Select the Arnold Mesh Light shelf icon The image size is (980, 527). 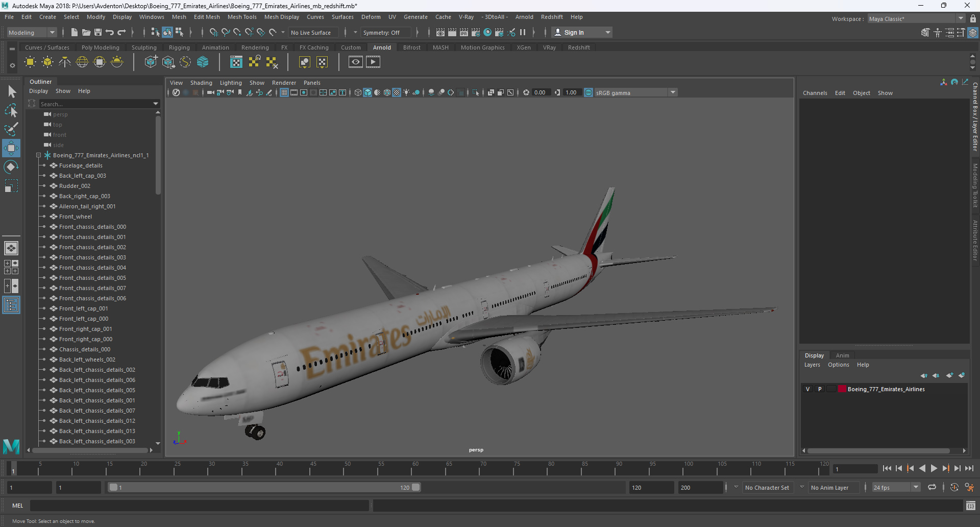tap(47, 62)
